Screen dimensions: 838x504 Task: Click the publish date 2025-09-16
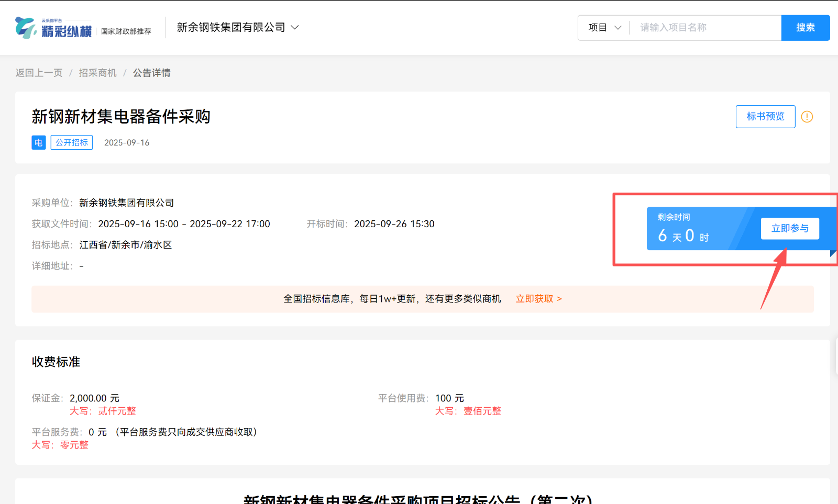pos(127,142)
